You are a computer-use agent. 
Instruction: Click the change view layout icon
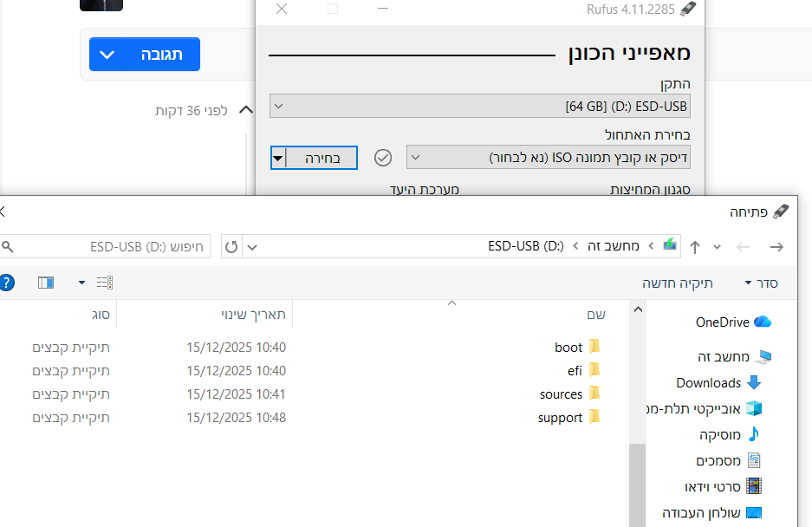tap(105, 283)
